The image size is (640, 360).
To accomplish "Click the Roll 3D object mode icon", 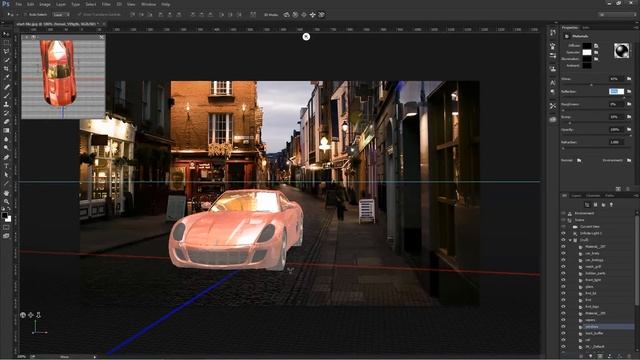I will 295,15.
